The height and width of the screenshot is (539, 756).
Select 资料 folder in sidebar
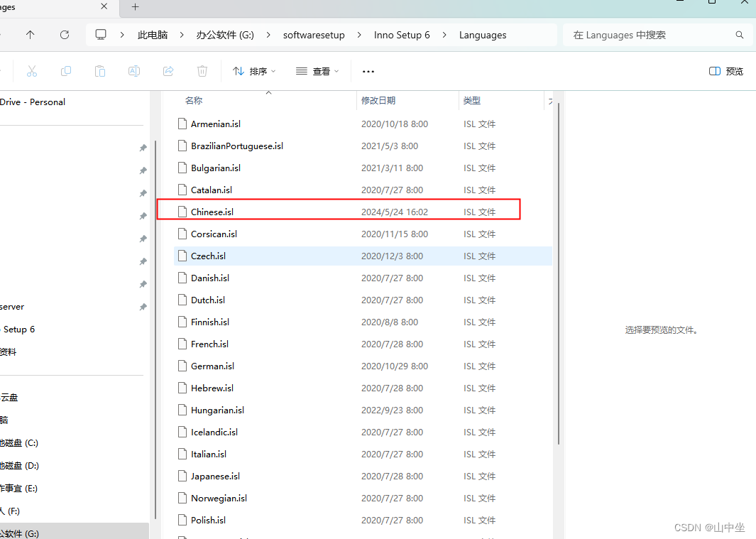coord(9,352)
